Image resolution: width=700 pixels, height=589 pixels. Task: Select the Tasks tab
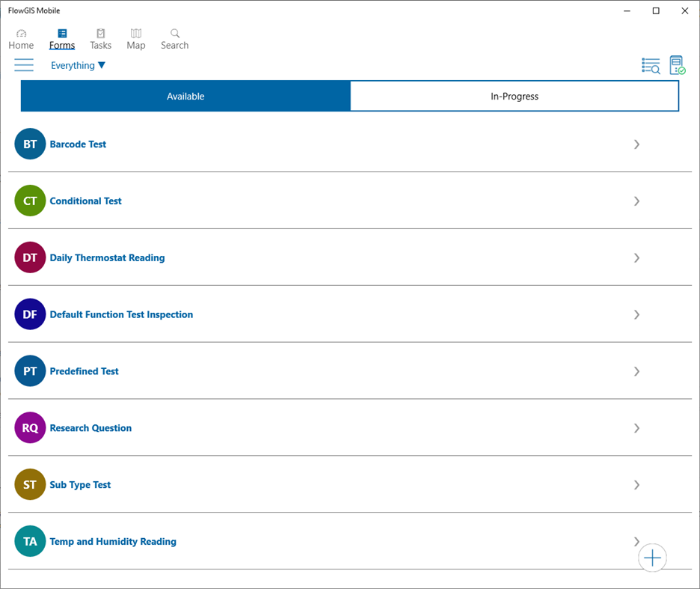pyautogui.click(x=100, y=39)
